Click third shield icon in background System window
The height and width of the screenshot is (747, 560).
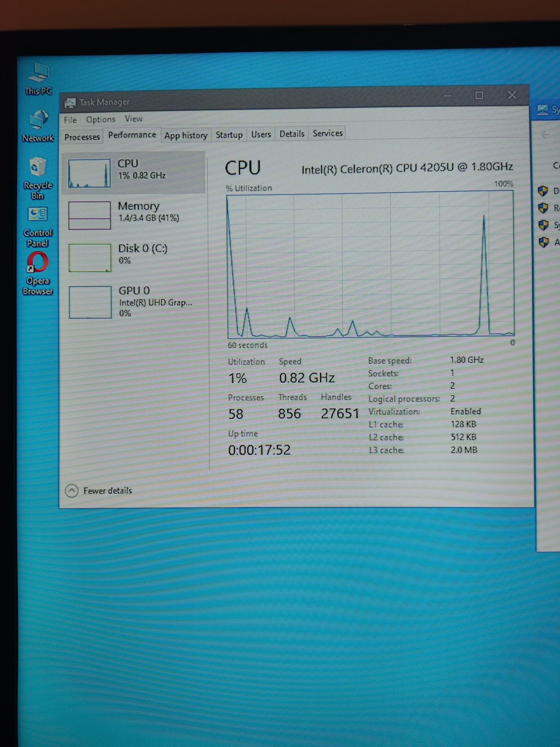(x=544, y=225)
